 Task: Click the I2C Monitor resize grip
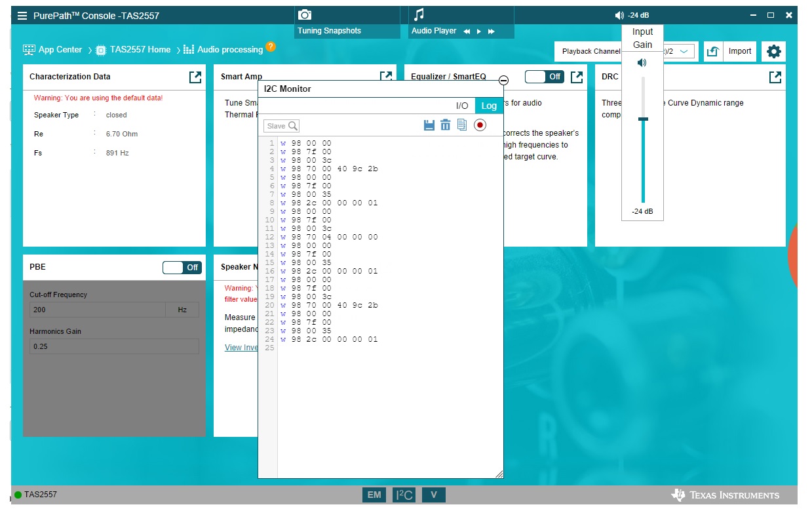tap(499, 474)
